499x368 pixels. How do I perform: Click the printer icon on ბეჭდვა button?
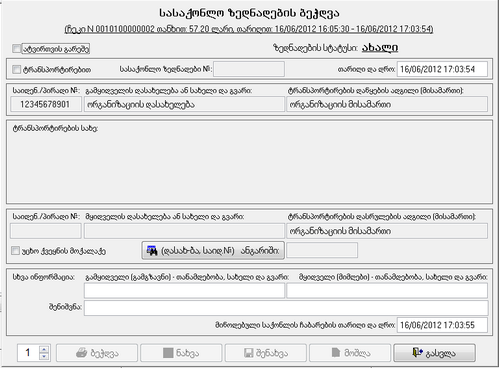click(82, 353)
